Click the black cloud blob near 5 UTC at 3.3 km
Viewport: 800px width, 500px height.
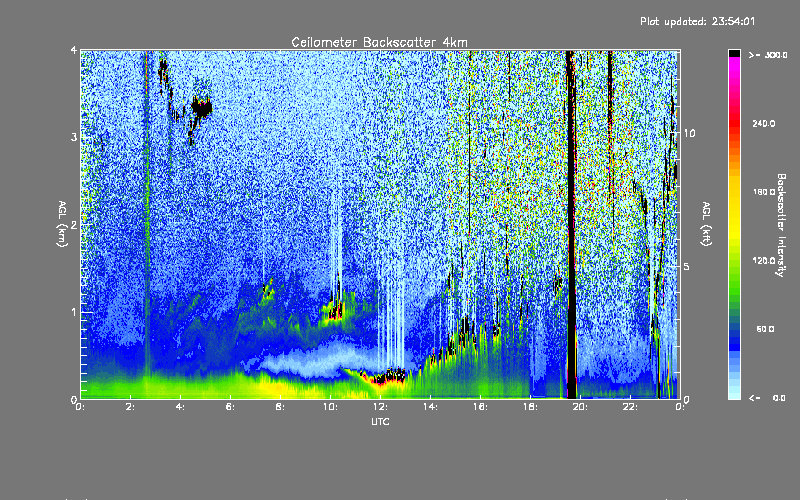point(201,108)
